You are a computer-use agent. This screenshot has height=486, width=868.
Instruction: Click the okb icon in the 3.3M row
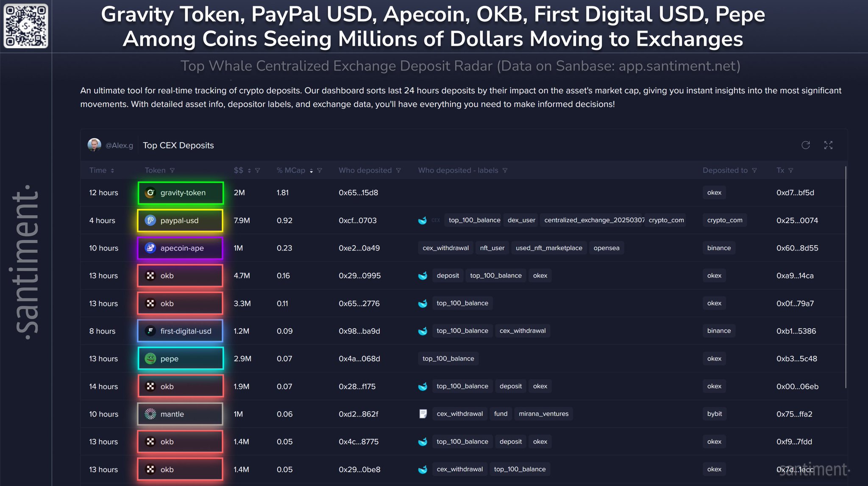click(x=150, y=303)
